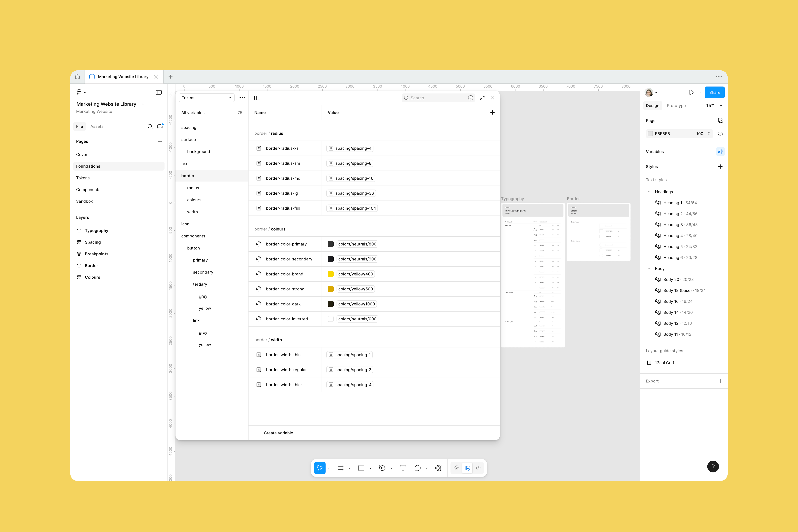The image size is (798, 532).
Task: Open the user avatar dropdown
Action: (x=651, y=92)
